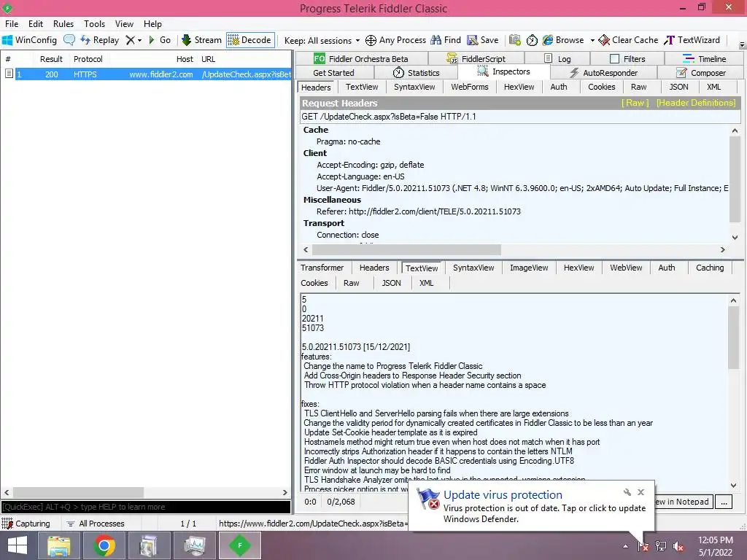747x560 pixels.
Task: Open the View menu
Action: coord(124,24)
